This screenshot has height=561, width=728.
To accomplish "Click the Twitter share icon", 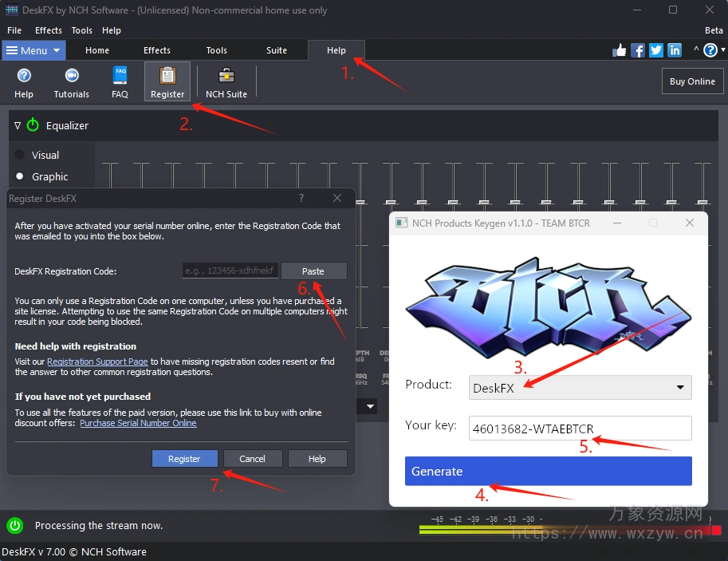I will tap(656, 50).
